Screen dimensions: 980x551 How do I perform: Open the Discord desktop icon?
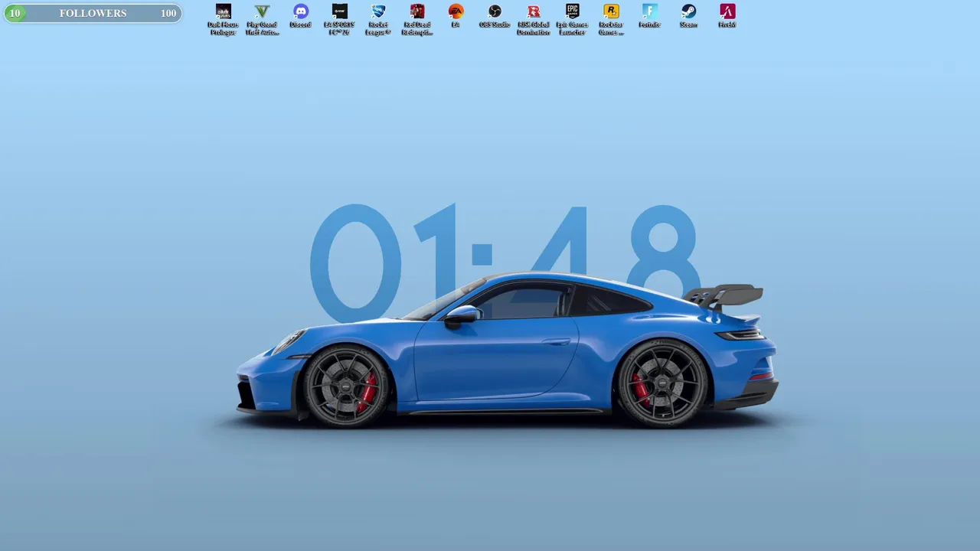301,16
